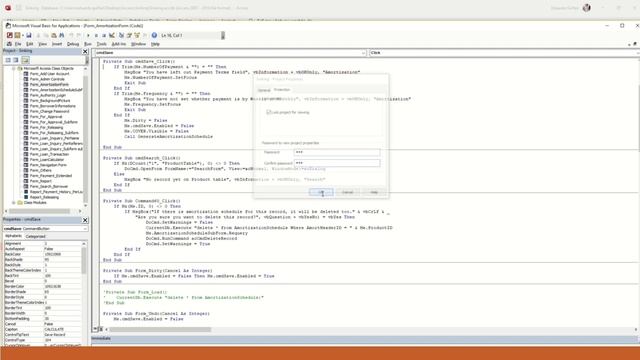Click Help button in Project Properties dialog
This screenshot has width=640, height=360.
[374, 192]
